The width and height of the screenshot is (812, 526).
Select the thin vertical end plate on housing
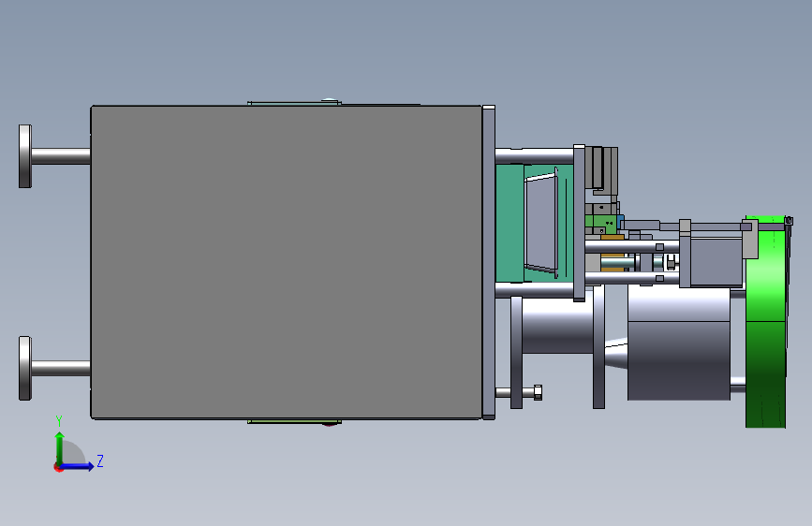[488, 262]
